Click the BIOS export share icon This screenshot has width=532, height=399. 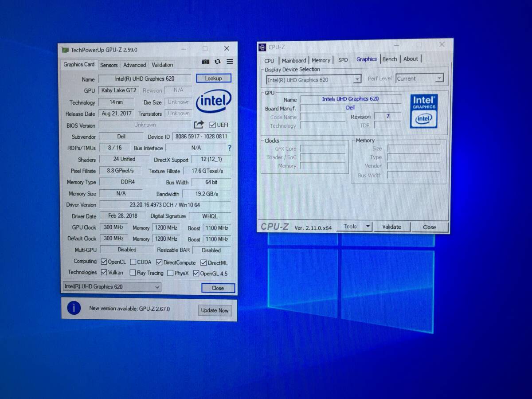(x=199, y=125)
